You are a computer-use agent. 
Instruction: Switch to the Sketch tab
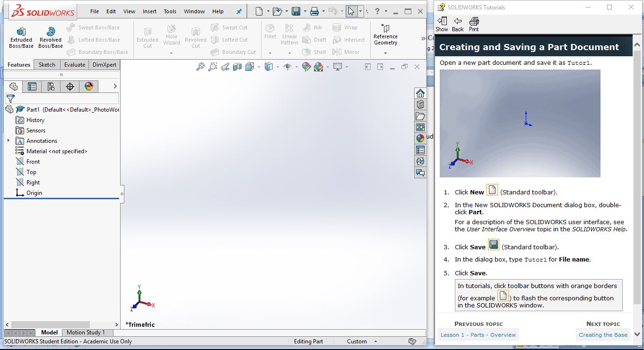pyautogui.click(x=47, y=65)
